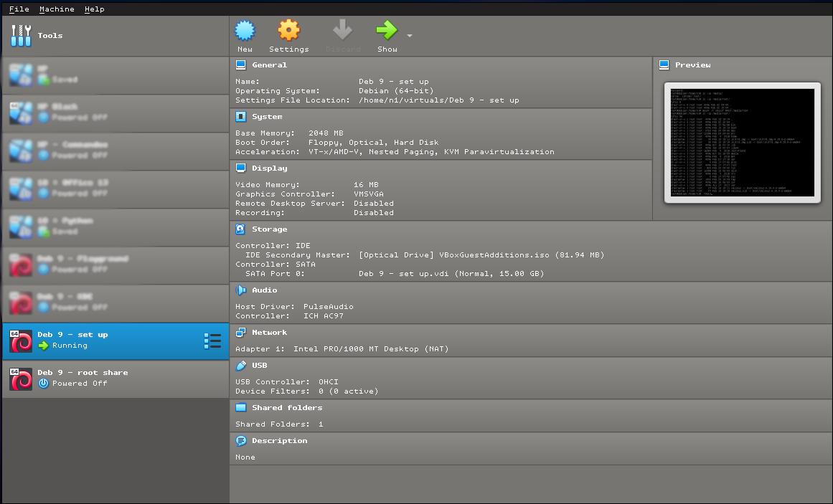Click the Description value None
Screen dimensions: 833x504
coord(245,457)
